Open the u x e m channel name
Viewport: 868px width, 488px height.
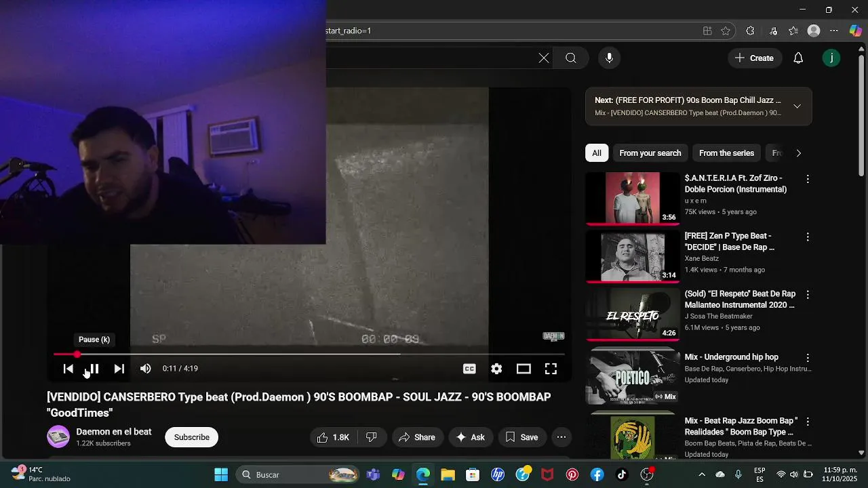(695, 201)
